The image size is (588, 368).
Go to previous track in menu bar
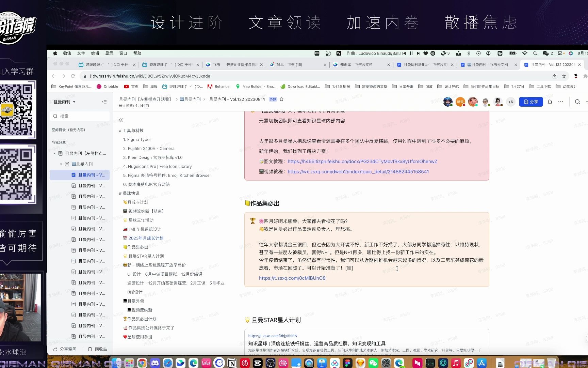pyautogui.click(x=404, y=53)
